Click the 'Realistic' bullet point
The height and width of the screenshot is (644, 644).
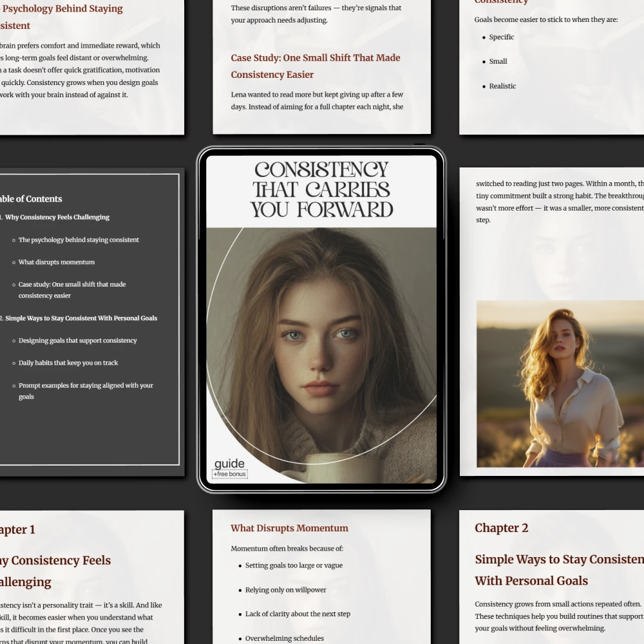tap(502, 86)
